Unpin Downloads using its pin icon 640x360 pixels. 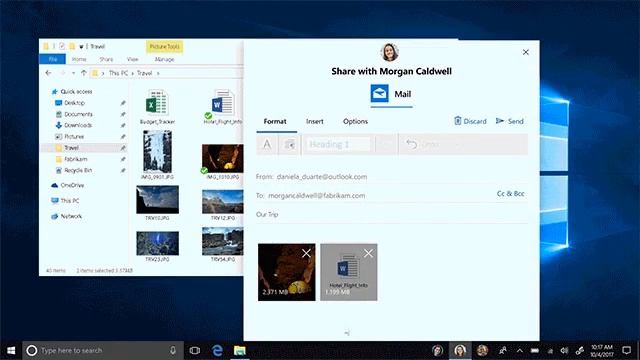click(123, 125)
